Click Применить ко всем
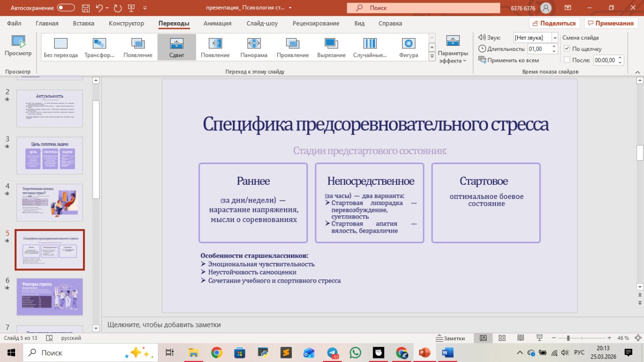 (509, 60)
